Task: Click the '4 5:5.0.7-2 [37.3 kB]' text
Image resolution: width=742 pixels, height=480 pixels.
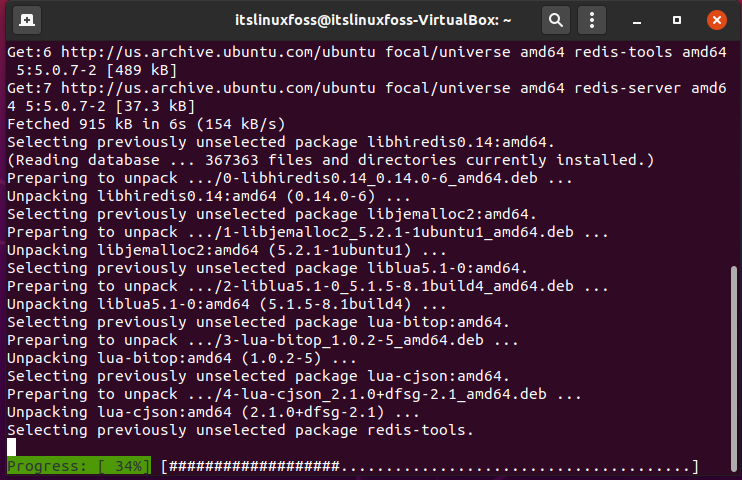Action: click(101, 106)
